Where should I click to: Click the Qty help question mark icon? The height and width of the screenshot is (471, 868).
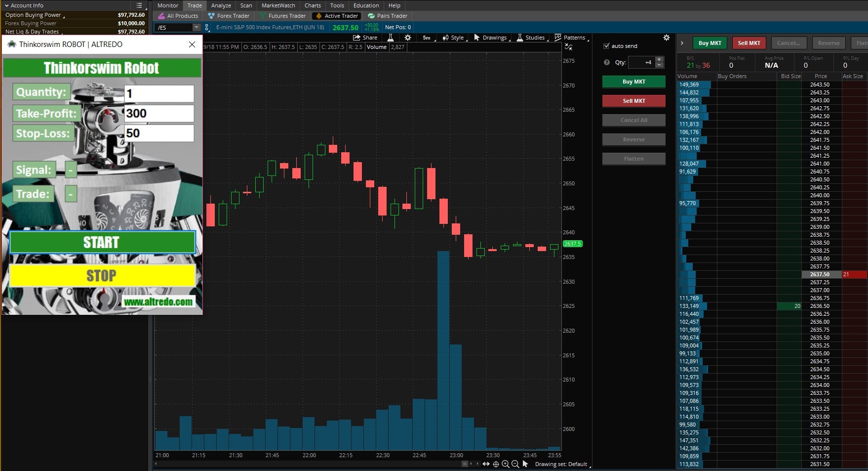click(606, 62)
